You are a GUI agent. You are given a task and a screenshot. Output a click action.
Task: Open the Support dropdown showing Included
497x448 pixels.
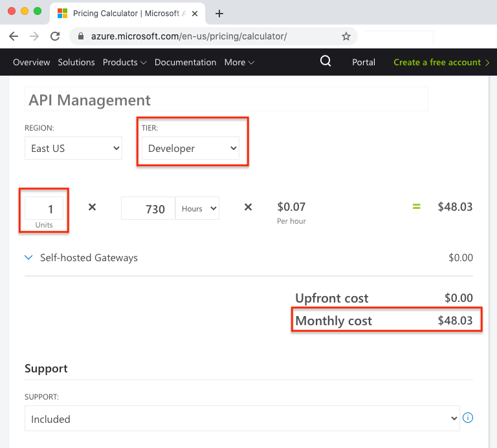242,418
